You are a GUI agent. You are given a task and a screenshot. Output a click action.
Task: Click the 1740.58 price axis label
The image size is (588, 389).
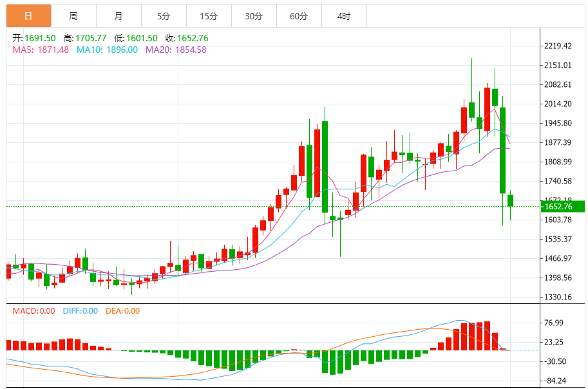[x=558, y=181]
